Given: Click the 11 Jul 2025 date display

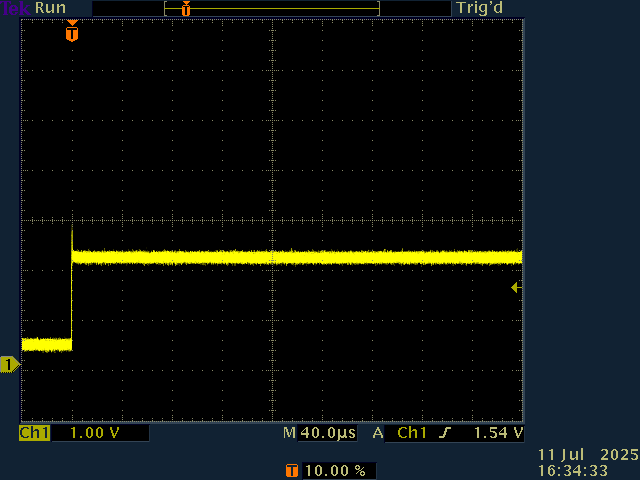Looking at the screenshot, I should pyautogui.click(x=586, y=455).
